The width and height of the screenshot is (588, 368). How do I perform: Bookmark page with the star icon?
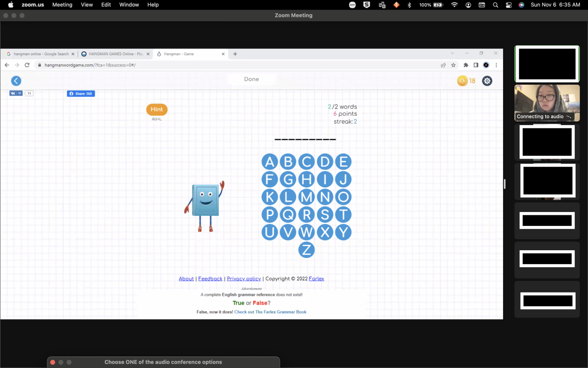click(453, 65)
